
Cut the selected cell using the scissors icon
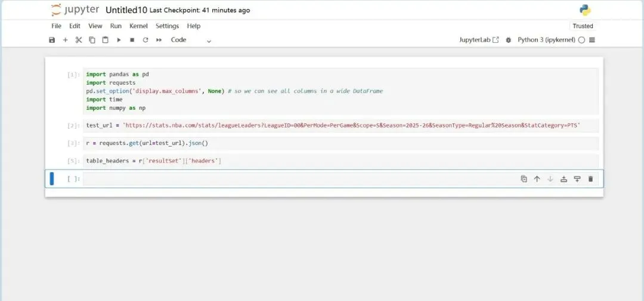pyautogui.click(x=78, y=40)
